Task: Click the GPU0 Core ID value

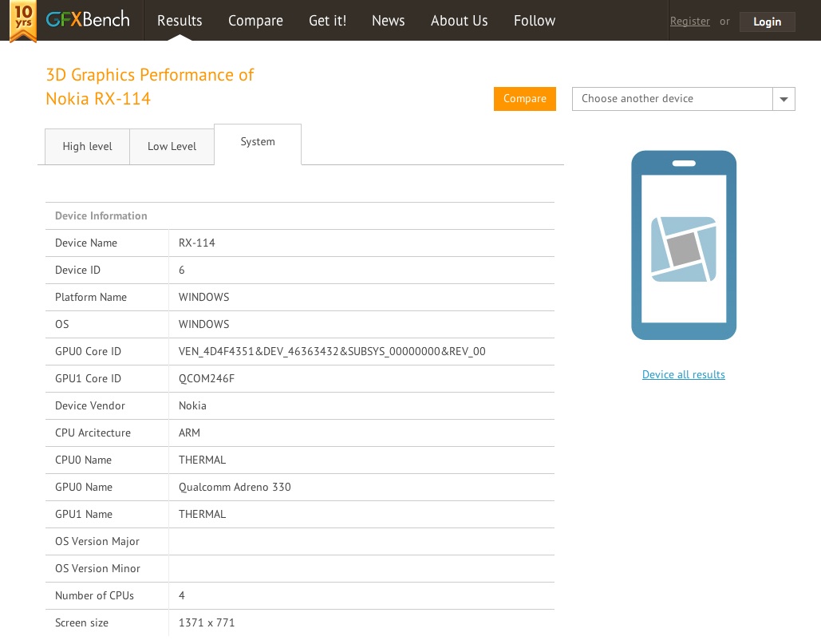Action: tap(332, 352)
